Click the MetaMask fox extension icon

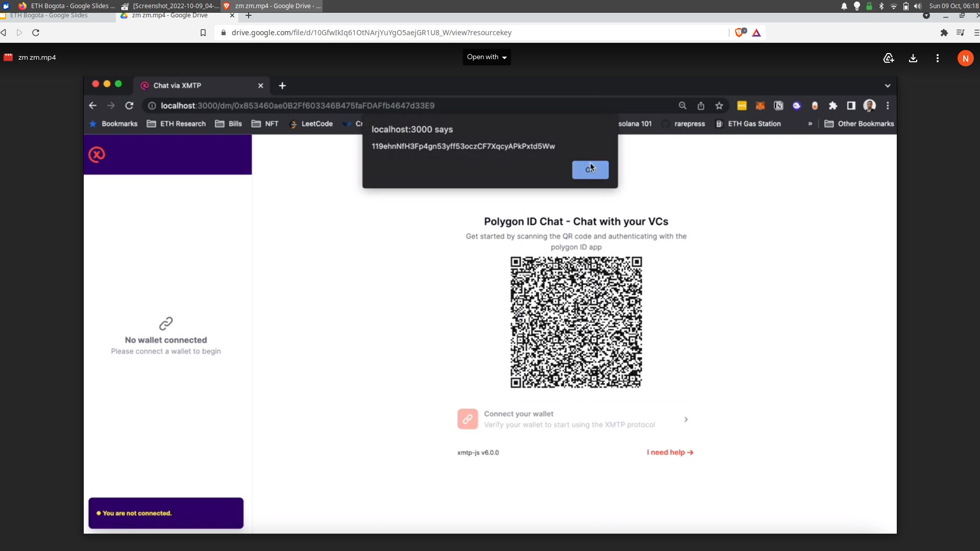click(760, 106)
